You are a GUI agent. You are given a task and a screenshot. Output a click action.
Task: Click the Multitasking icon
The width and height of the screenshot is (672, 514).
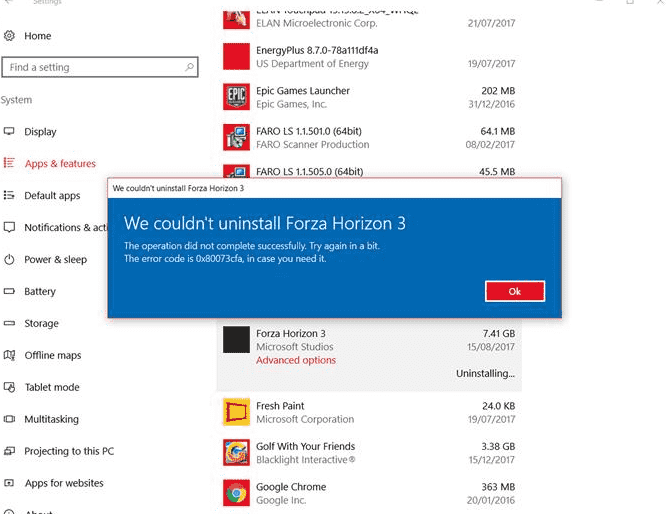9,420
